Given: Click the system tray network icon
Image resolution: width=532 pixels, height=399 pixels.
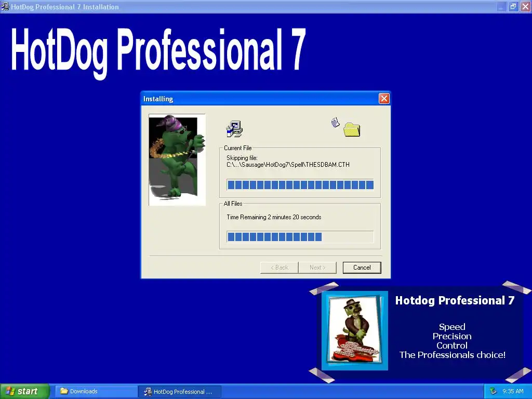Looking at the screenshot, I should pos(494,391).
